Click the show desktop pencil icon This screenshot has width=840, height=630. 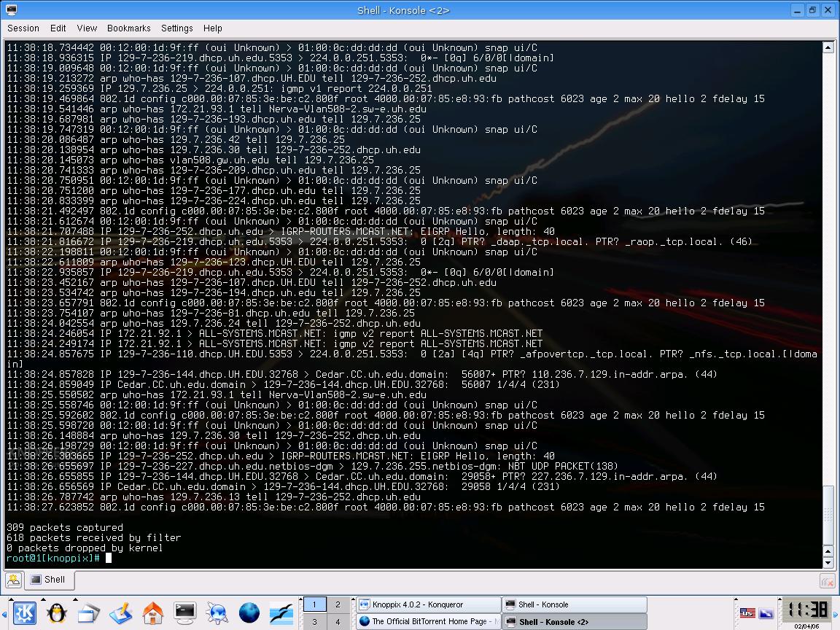pyautogui.click(x=120, y=612)
